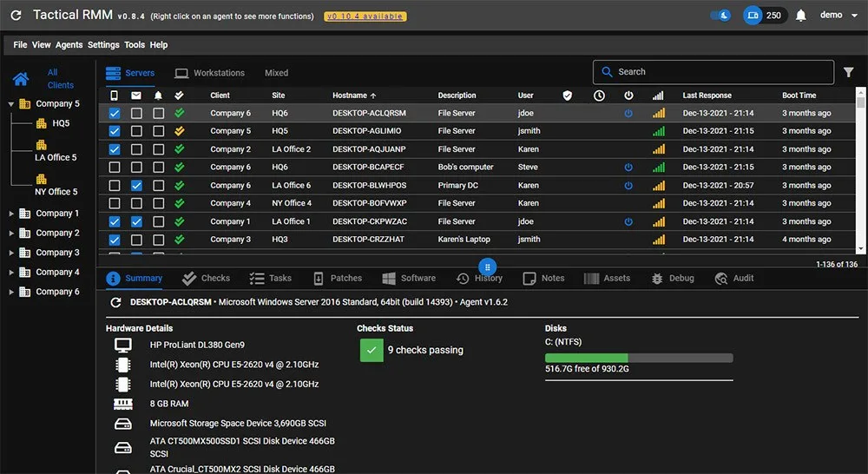Refresh agent summary for DESKTOP-ACLQRSM
This screenshot has height=474, width=868.
click(115, 303)
